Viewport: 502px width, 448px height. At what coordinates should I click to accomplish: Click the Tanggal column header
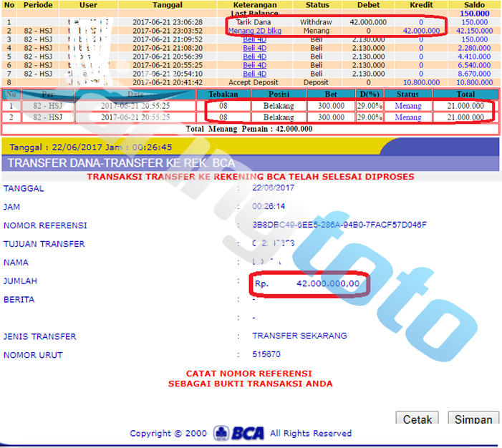[x=167, y=4]
